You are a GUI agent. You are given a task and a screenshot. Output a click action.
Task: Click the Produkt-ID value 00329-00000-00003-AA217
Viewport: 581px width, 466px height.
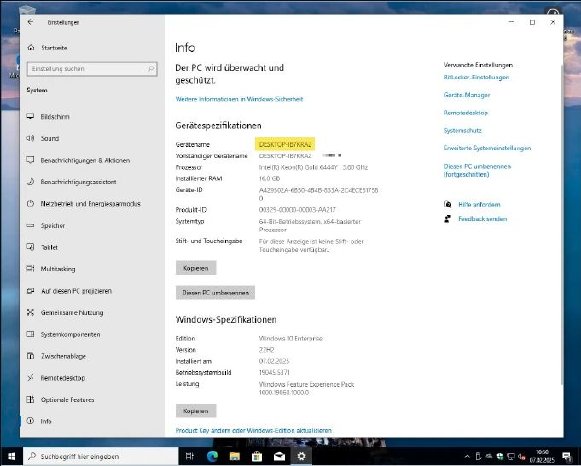[297, 209]
